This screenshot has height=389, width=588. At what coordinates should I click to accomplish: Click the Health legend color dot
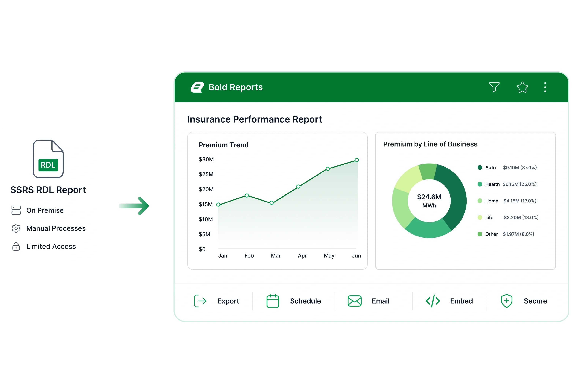[x=480, y=184]
